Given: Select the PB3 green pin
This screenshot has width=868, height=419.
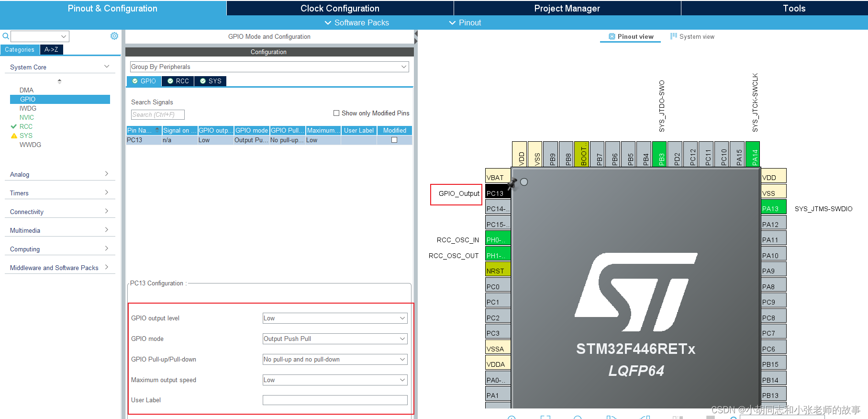Looking at the screenshot, I should [659, 154].
